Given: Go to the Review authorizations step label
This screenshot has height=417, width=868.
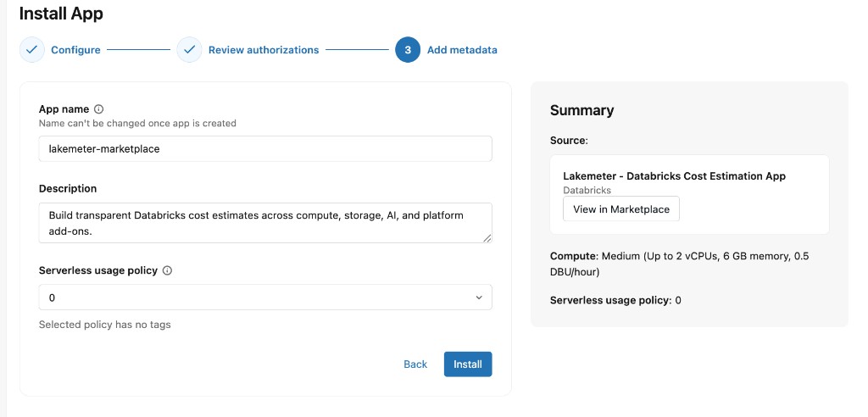Looking at the screenshot, I should pyautogui.click(x=264, y=50).
